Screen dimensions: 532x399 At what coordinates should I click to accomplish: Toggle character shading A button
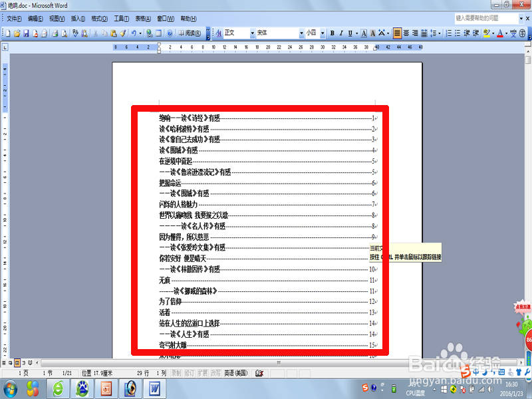pos(372,33)
